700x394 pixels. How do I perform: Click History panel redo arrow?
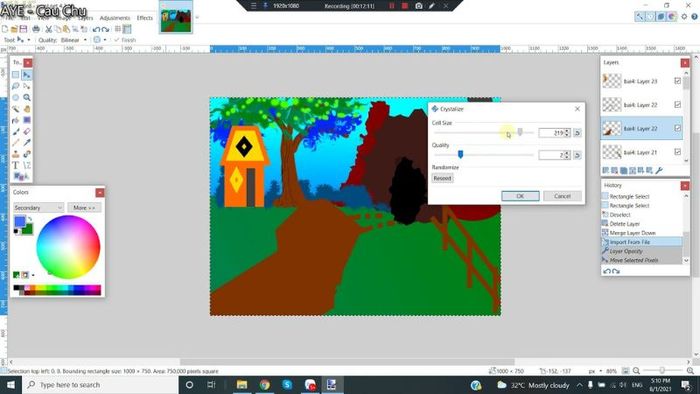tap(616, 271)
